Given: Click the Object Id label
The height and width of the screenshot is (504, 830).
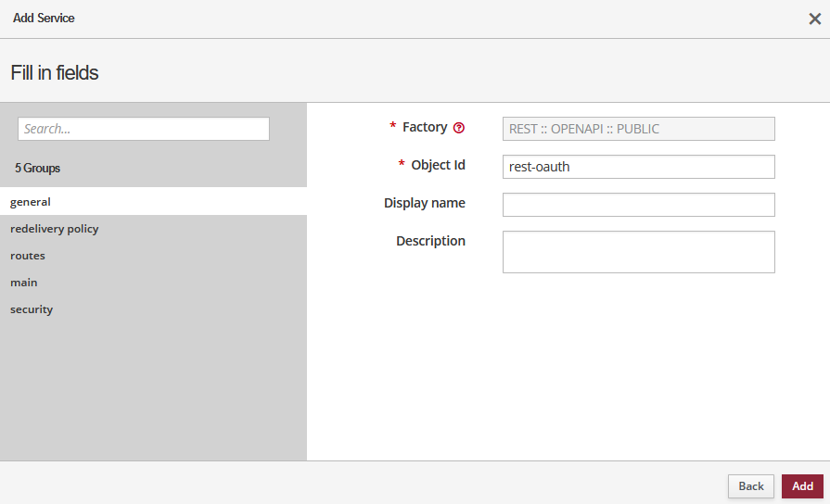Looking at the screenshot, I should [x=438, y=165].
